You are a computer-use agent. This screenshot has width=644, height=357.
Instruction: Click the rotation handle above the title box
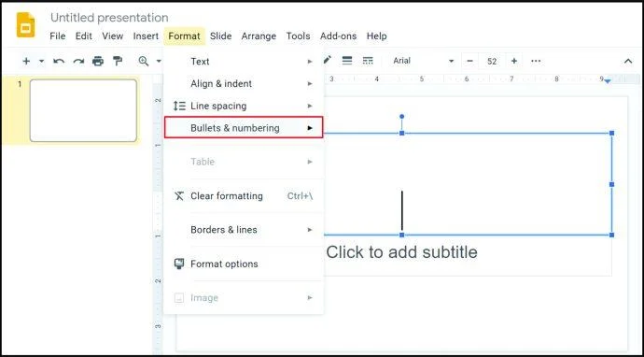[401, 117]
